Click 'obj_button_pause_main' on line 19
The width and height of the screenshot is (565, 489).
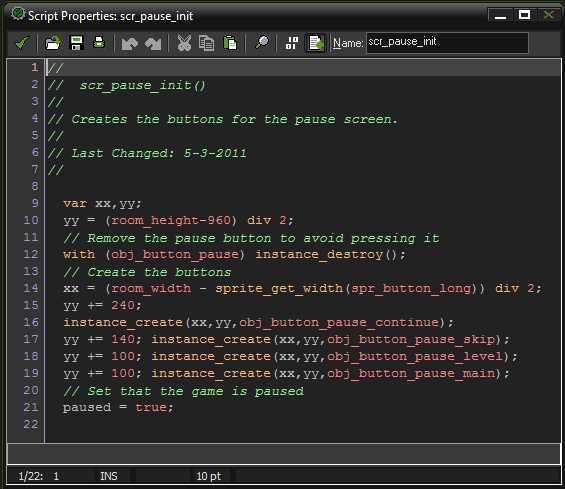pos(411,374)
